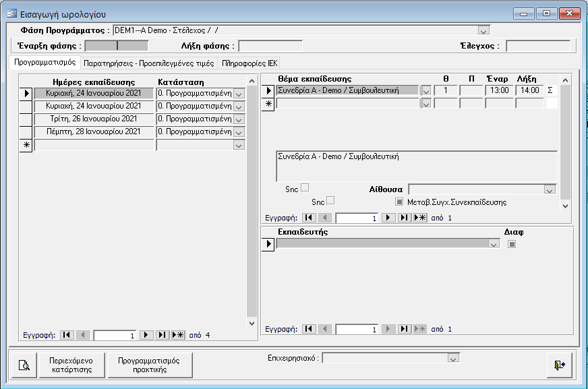Toggle the first Snc checkbox
The width and height of the screenshot is (588, 389).
(x=305, y=188)
